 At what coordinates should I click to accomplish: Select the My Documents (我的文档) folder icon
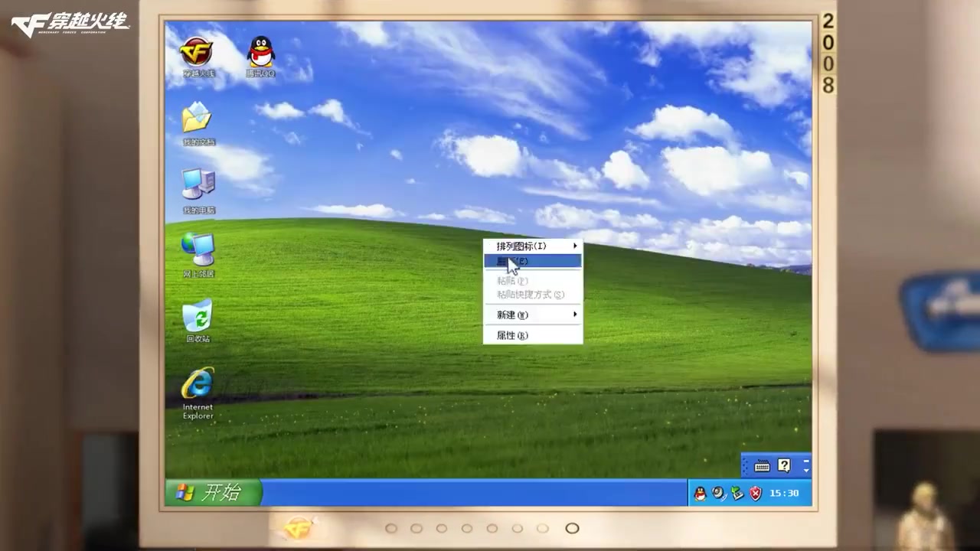click(x=197, y=119)
